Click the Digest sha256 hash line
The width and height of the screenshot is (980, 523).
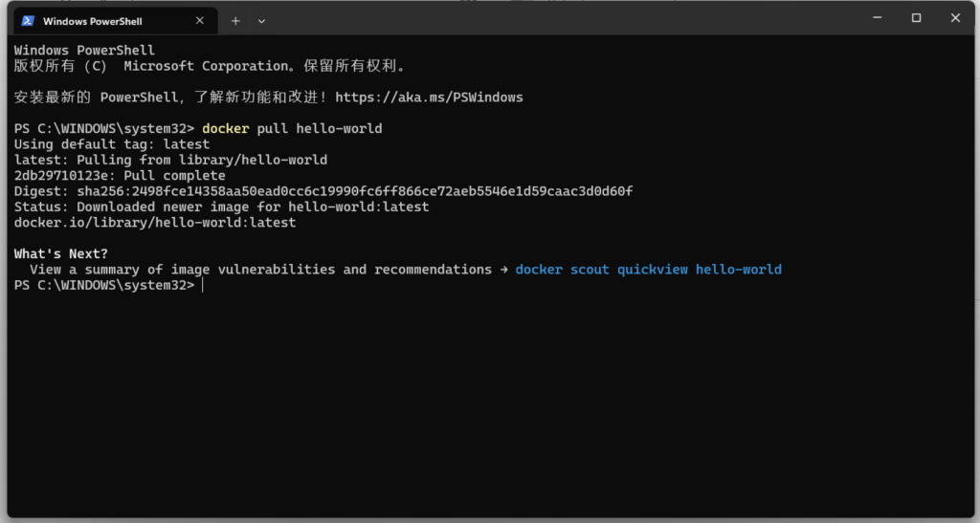click(323, 191)
